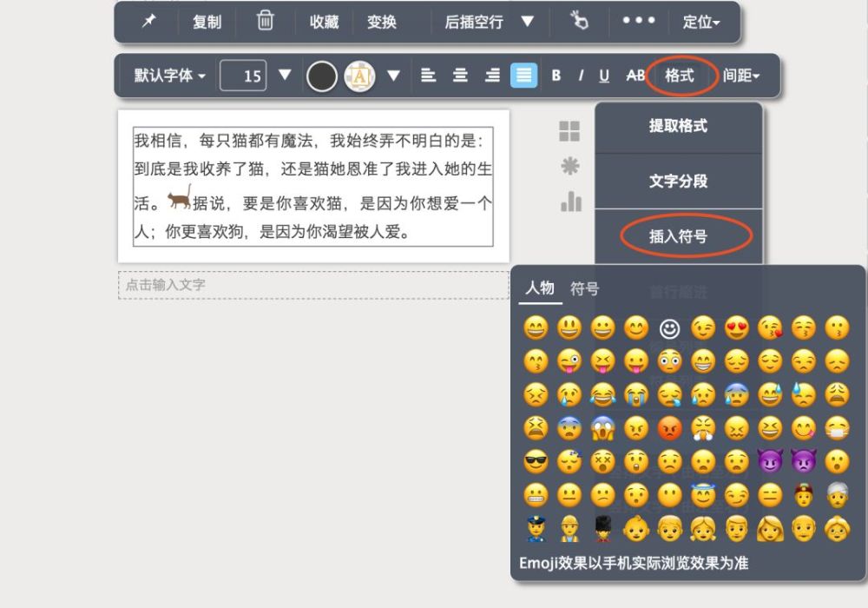868x608 pixels.
Task: Insert the heart-eyes emoji
Action: click(x=736, y=327)
